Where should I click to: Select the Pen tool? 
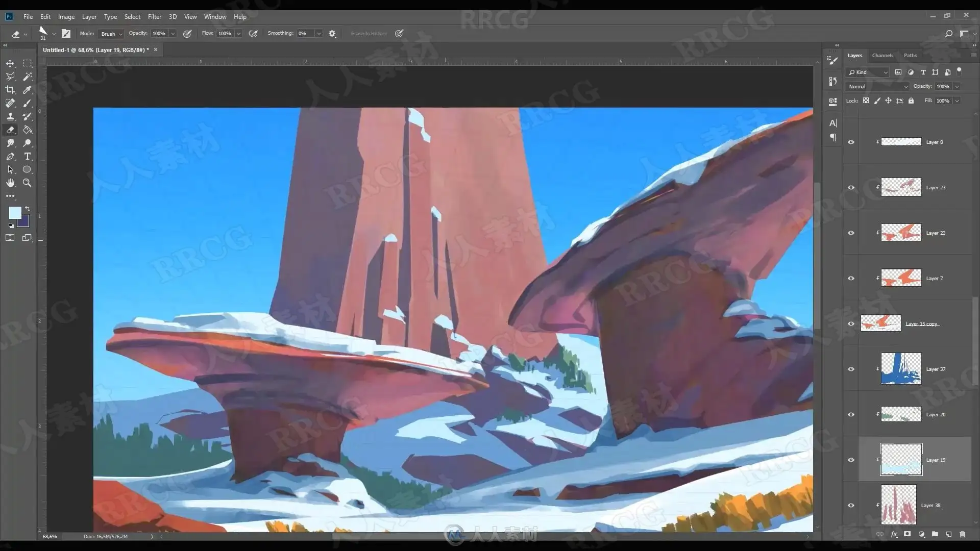tap(10, 156)
